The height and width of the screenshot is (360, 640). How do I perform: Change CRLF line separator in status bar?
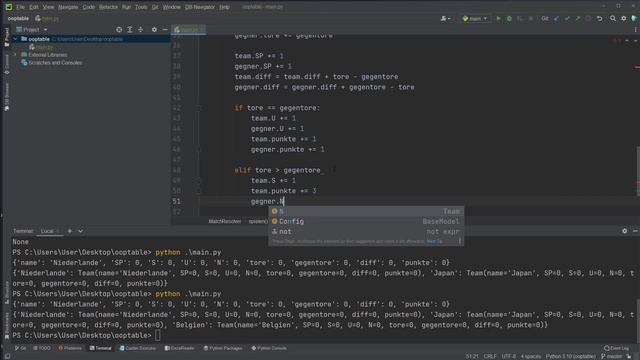[490, 356]
